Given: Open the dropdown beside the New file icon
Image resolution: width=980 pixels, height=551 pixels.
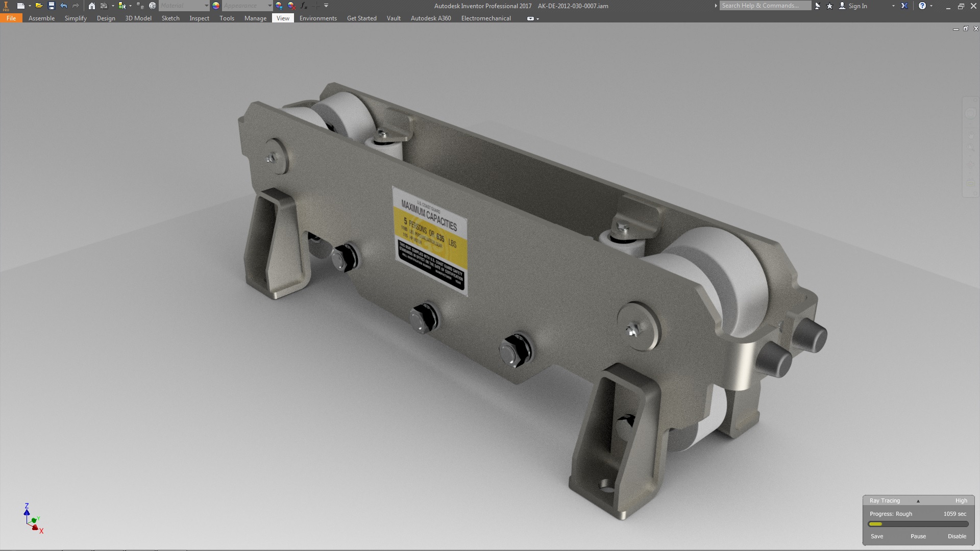Looking at the screenshot, I should (29, 6).
